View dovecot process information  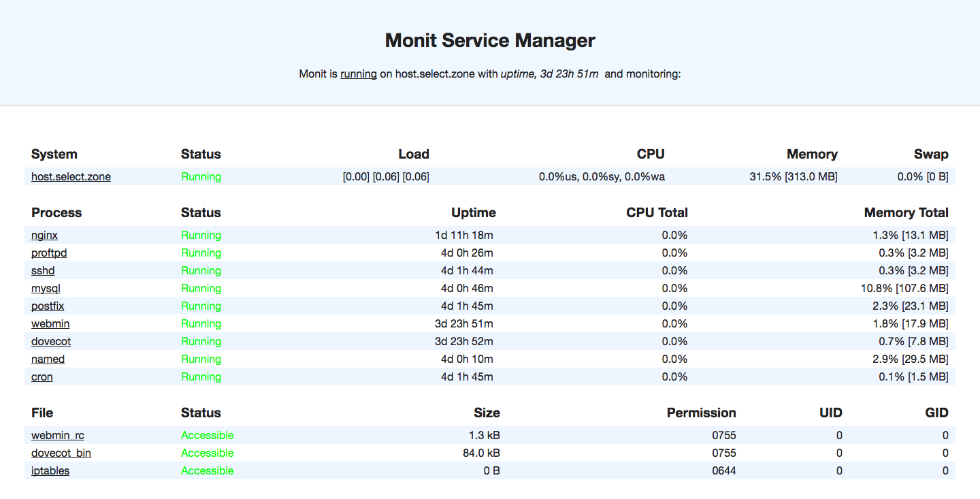point(51,341)
